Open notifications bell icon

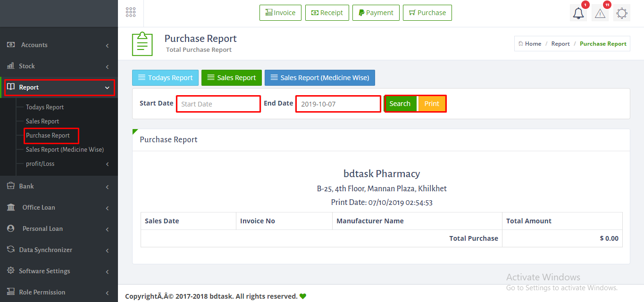578,13
